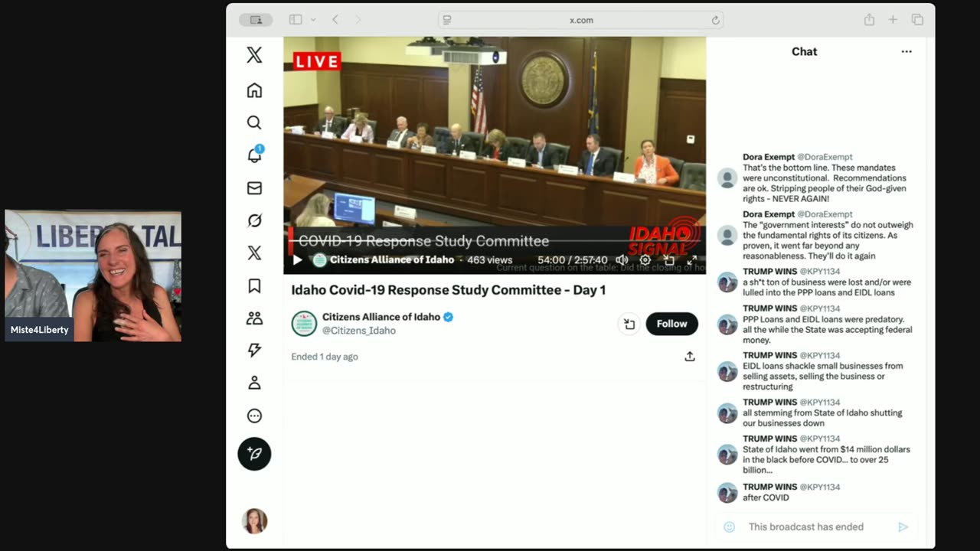Click the X logo in the sidebar

(x=254, y=54)
